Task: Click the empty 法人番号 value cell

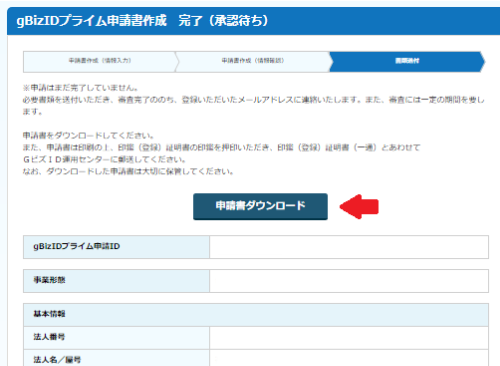Action: pos(349,338)
